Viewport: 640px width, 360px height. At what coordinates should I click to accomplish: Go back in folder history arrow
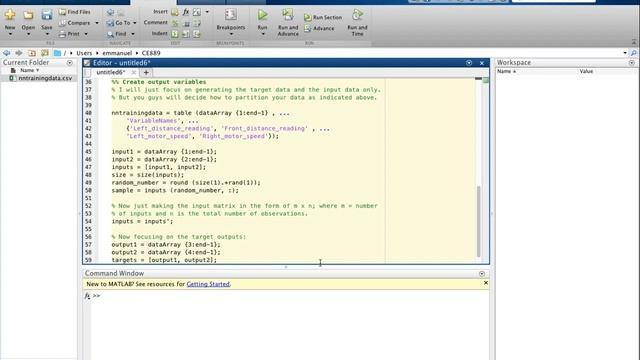(7, 53)
